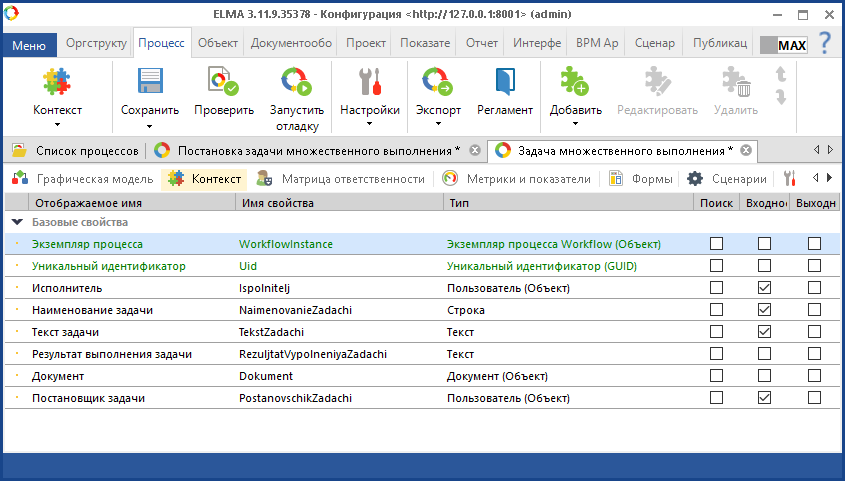845x481 pixels.
Task: Click the Контекст puzzle icon in ribbon
Action: (x=57, y=82)
